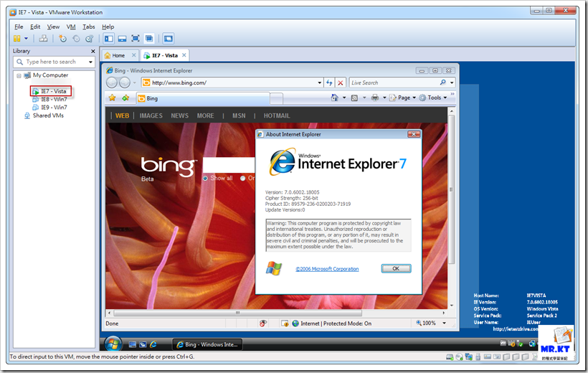Screen dimensions: 588x373
Task: Click the revert to snapshot icon
Action: pos(76,38)
